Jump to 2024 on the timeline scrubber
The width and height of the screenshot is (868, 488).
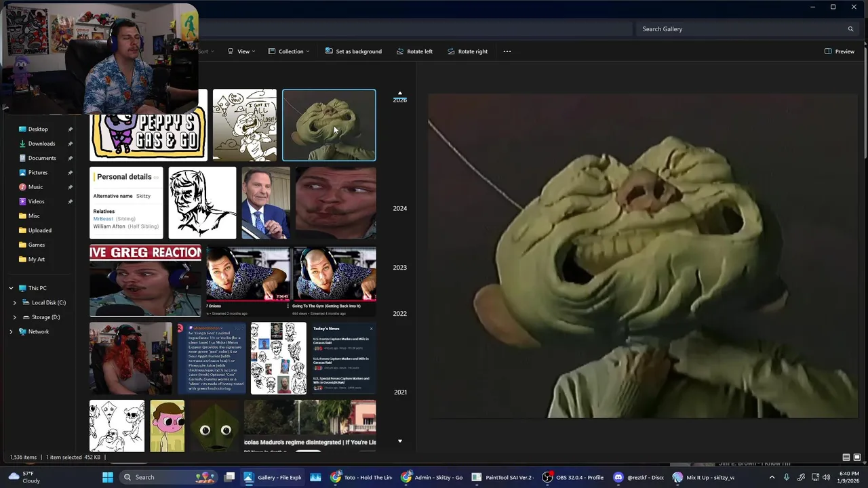[x=400, y=209]
